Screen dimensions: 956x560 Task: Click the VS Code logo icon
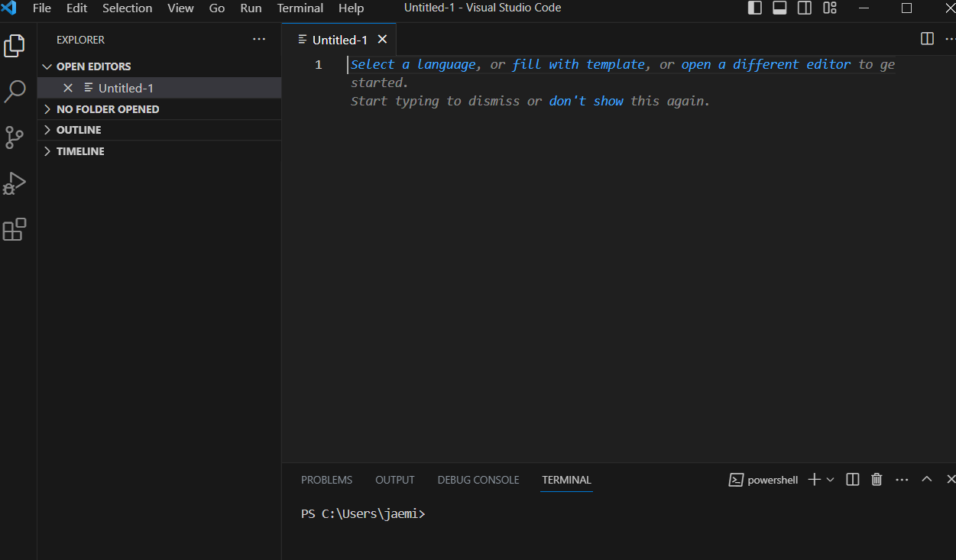[x=9, y=8]
